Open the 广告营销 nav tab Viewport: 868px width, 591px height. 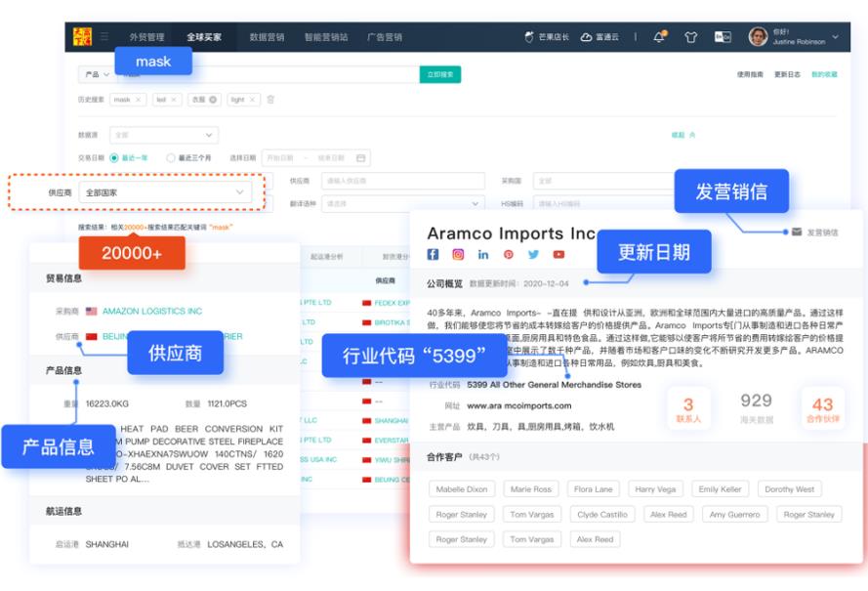pos(385,37)
